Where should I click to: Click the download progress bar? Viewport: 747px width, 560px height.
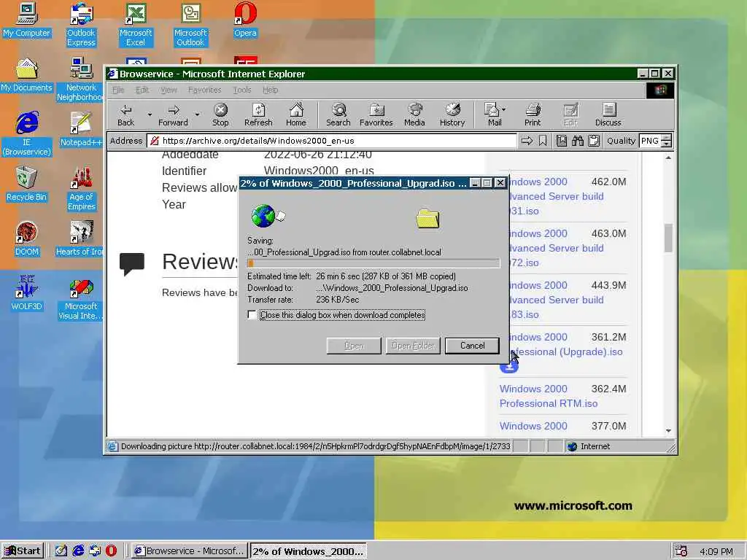click(373, 263)
